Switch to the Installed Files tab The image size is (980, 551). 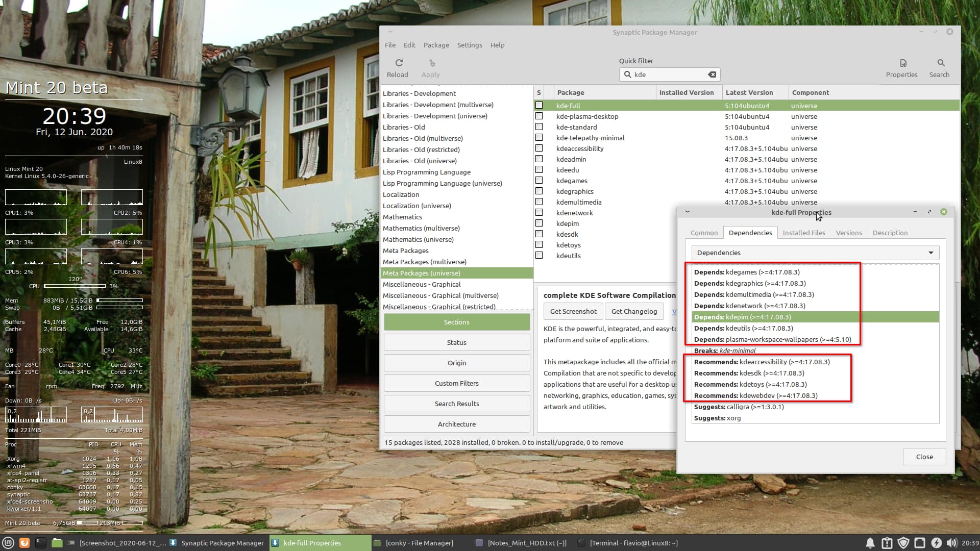click(803, 233)
